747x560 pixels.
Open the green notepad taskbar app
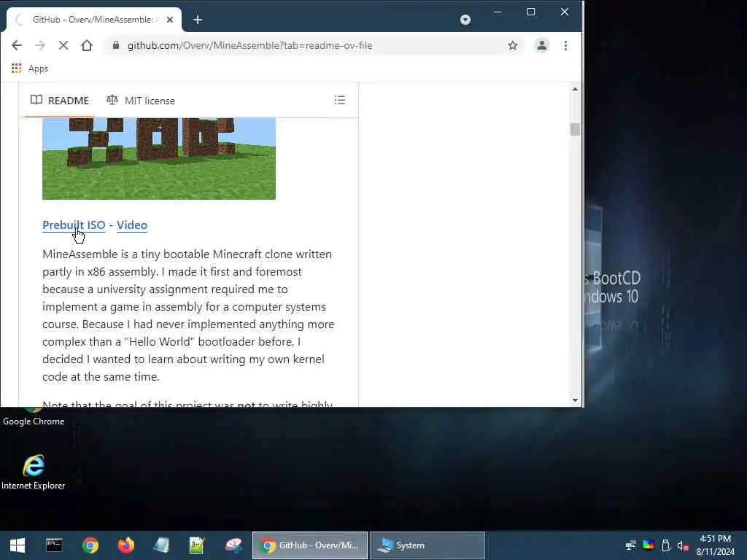coord(197,545)
